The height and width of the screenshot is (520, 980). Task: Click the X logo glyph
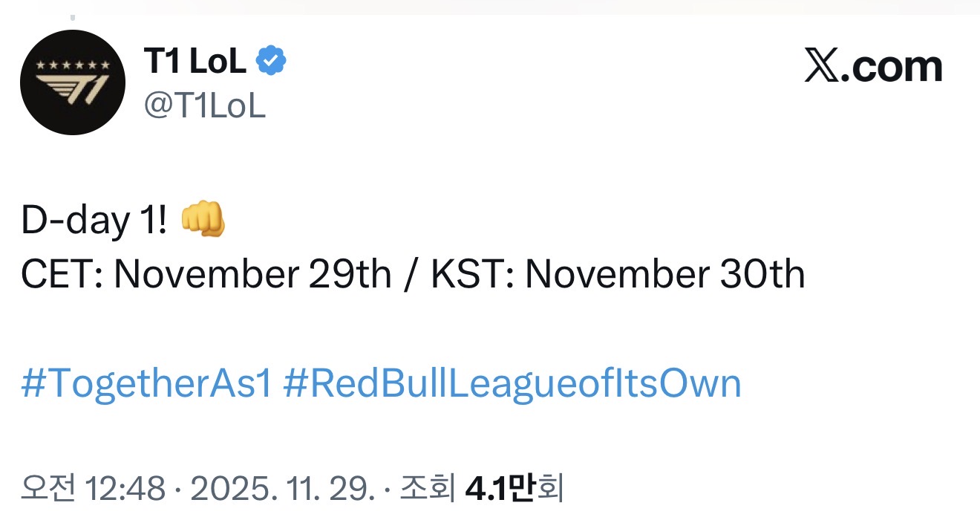(x=820, y=68)
